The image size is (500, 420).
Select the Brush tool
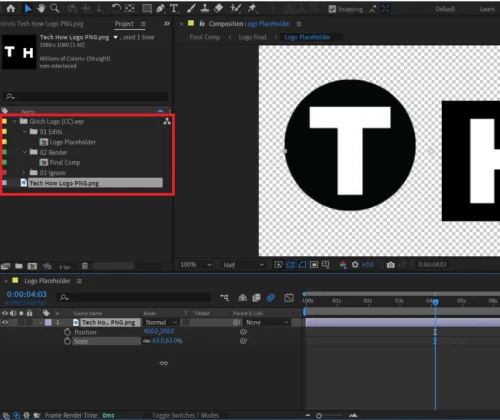pos(191,8)
